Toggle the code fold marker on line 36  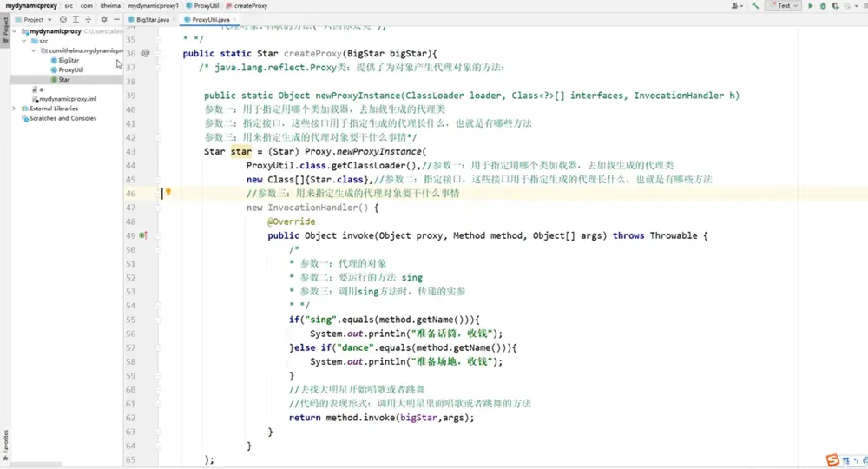click(158, 54)
